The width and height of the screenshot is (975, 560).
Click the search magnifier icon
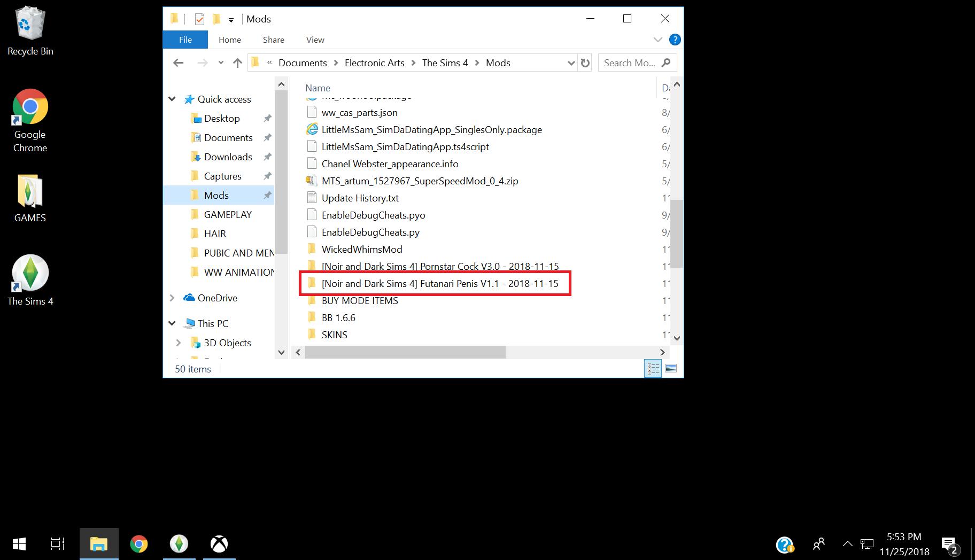[x=666, y=63]
